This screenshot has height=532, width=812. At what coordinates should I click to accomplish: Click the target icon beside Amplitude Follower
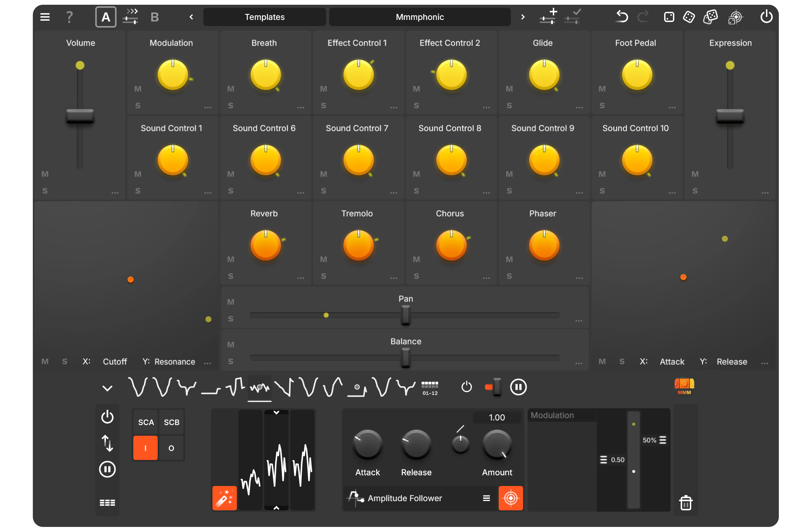(x=511, y=498)
